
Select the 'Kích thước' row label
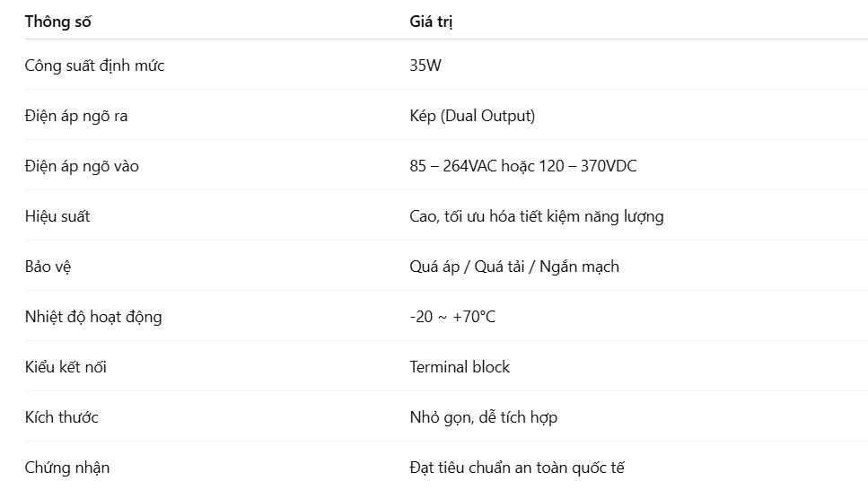(x=61, y=417)
